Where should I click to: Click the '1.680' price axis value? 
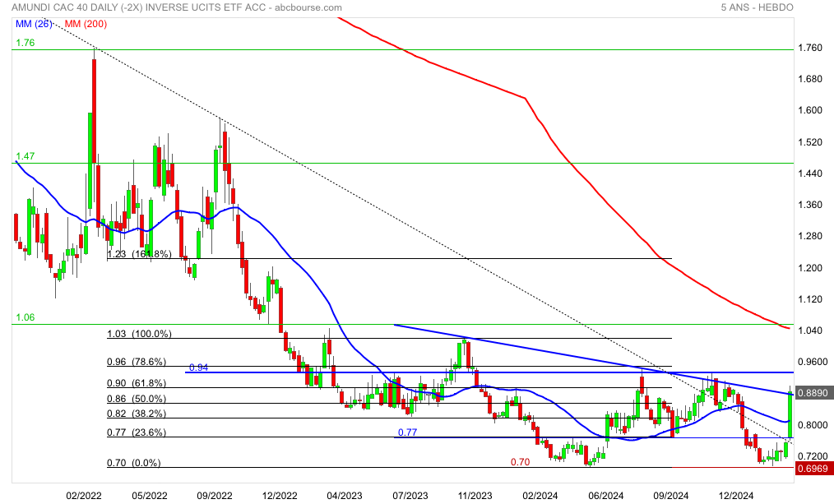pos(810,79)
